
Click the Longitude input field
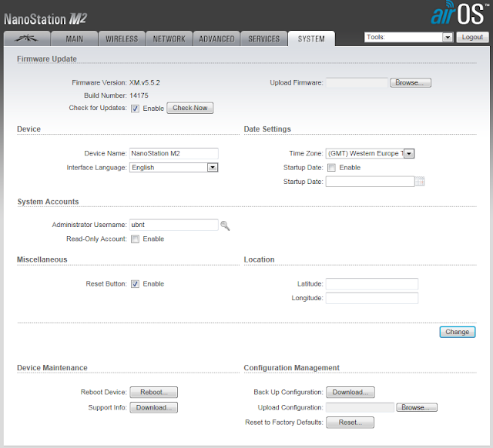point(372,298)
